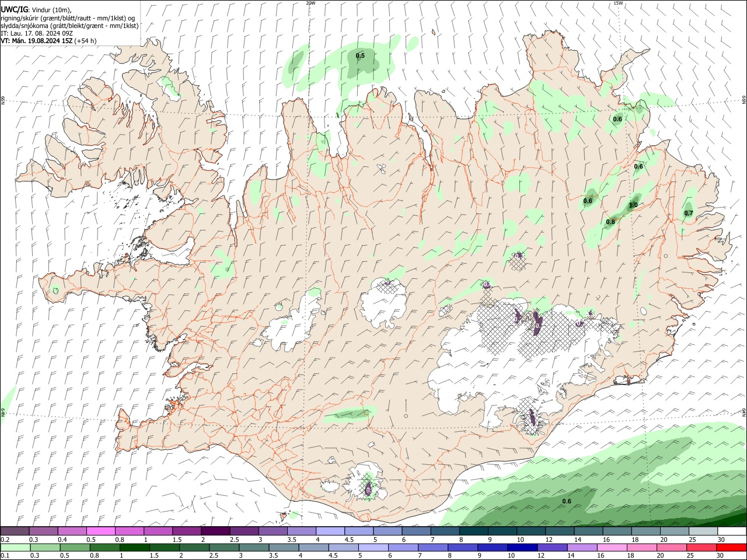Click the 'UWC/IG: Vindur (10m),' title text

click(x=36, y=10)
